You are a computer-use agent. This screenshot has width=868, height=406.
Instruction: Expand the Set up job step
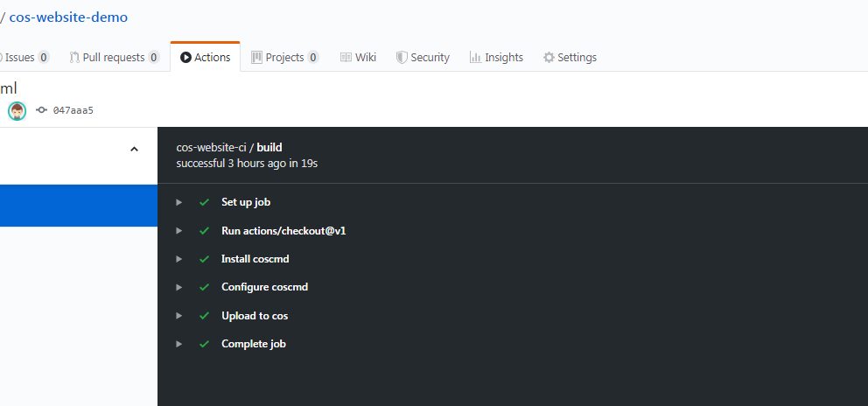coord(179,202)
